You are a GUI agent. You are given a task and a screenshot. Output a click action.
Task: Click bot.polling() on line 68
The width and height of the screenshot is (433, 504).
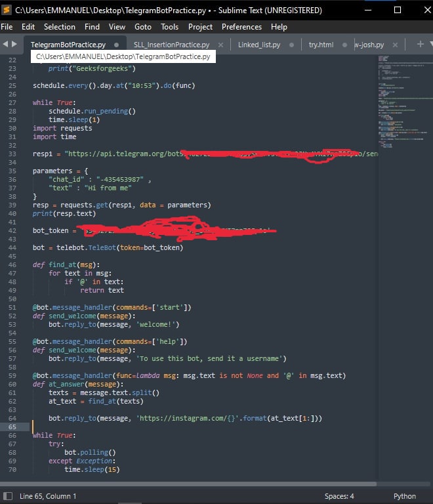point(90,453)
